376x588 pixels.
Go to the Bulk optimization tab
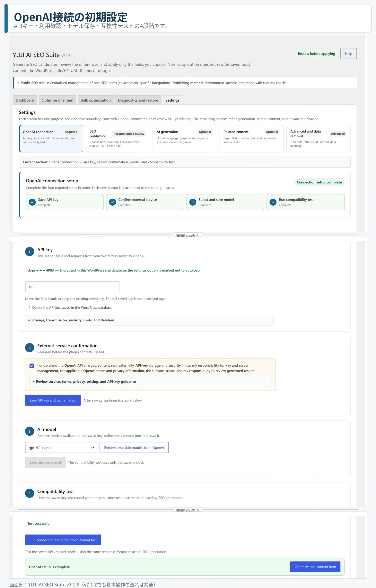click(96, 100)
